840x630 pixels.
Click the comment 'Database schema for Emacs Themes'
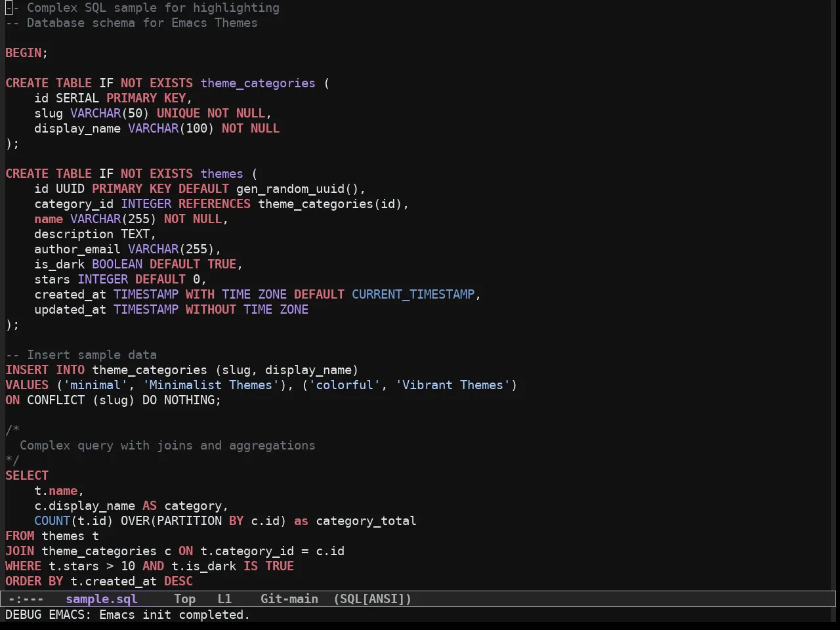pyautogui.click(x=142, y=23)
